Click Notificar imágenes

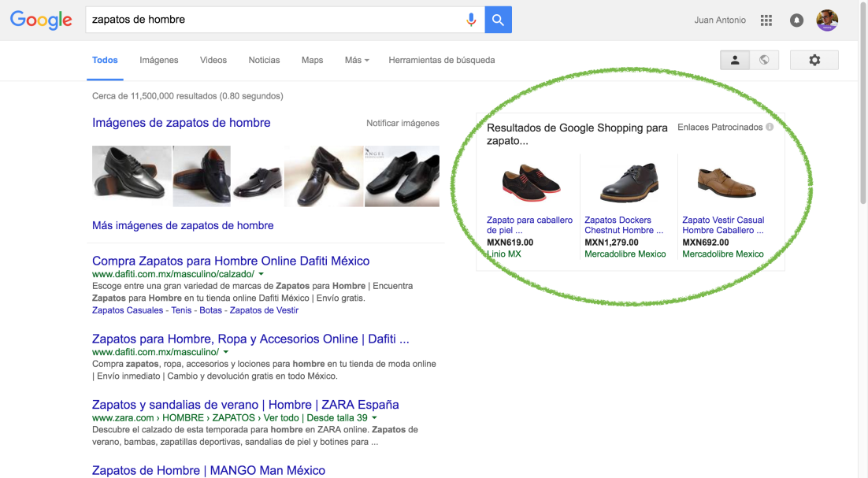pyautogui.click(x=402, y=124)
